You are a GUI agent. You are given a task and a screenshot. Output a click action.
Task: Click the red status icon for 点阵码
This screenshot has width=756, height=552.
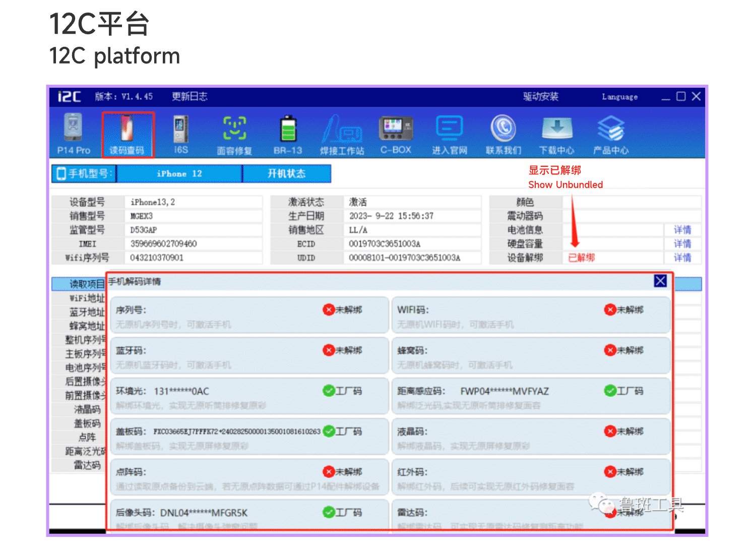(329, 472)
